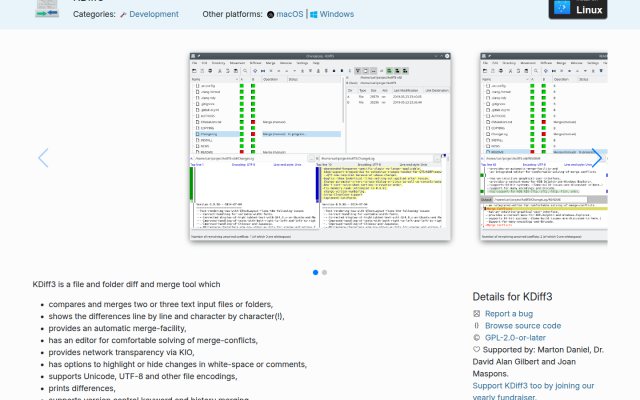Open the GPL-2.0-or-later license link
The height and width of the screenshot is (400, 640).
click(x=515, y=338)
